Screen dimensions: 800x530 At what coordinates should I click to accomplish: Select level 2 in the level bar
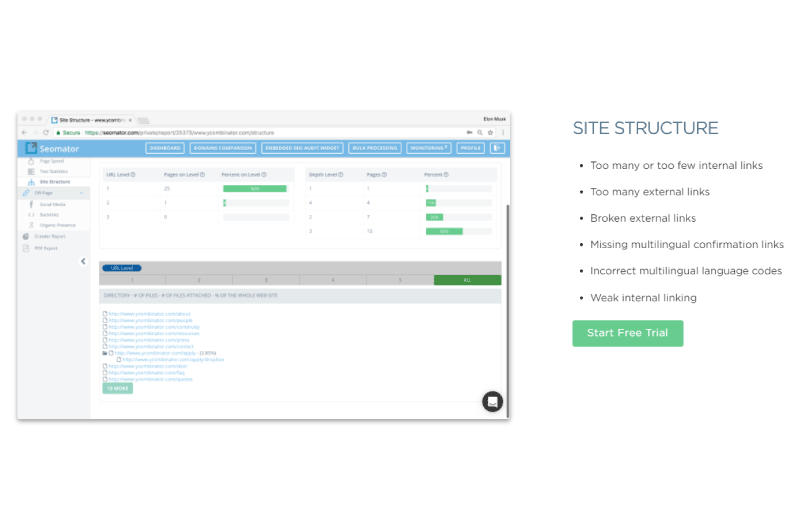tap(199, 280)
